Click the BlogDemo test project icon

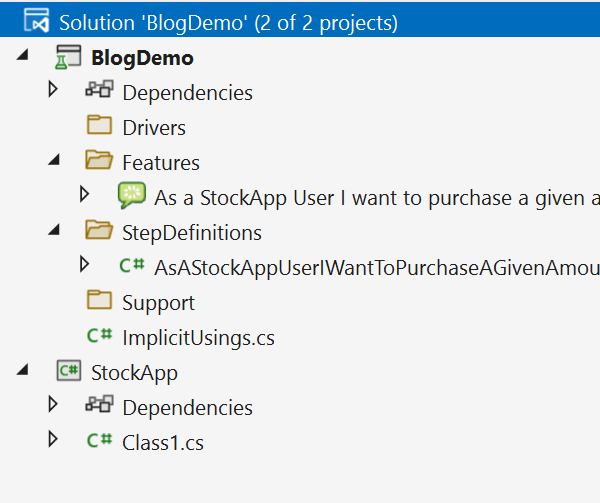click(x=67, y=58)
